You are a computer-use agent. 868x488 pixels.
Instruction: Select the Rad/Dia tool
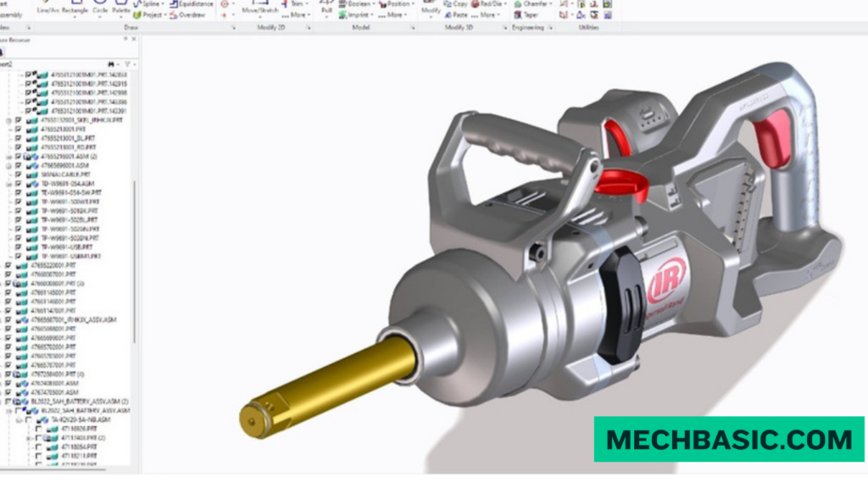coord(487,3)
